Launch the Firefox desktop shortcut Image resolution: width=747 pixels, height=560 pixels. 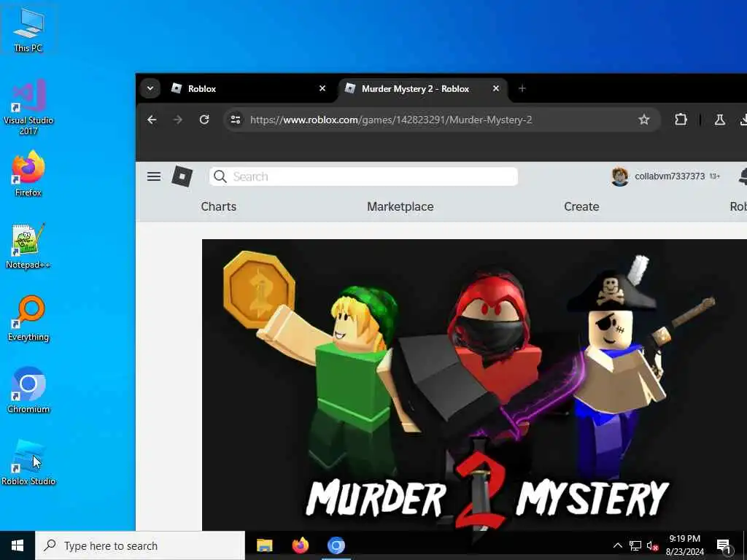pyautogui.click(x=28, y=174)
